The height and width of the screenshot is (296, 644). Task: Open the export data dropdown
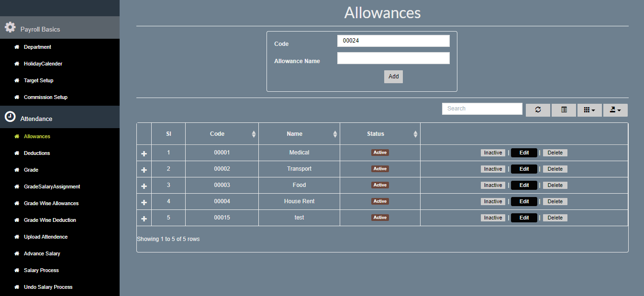click(x=615, y=110)
